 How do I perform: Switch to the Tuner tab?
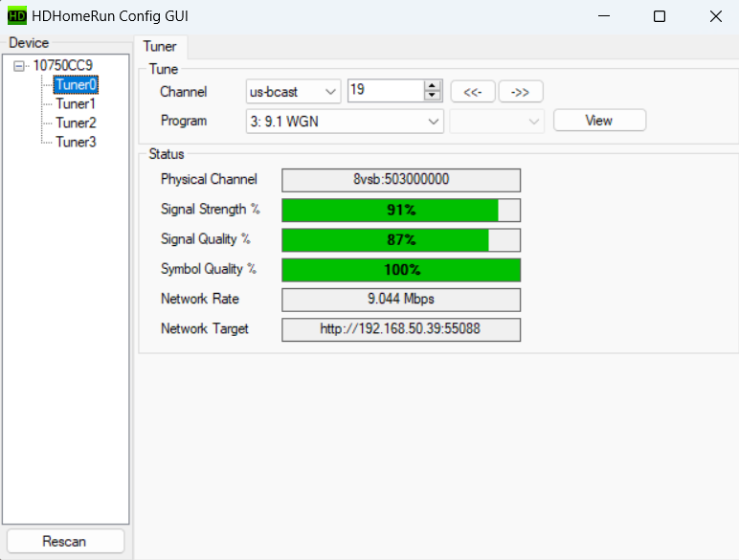[x=160, y=47]
